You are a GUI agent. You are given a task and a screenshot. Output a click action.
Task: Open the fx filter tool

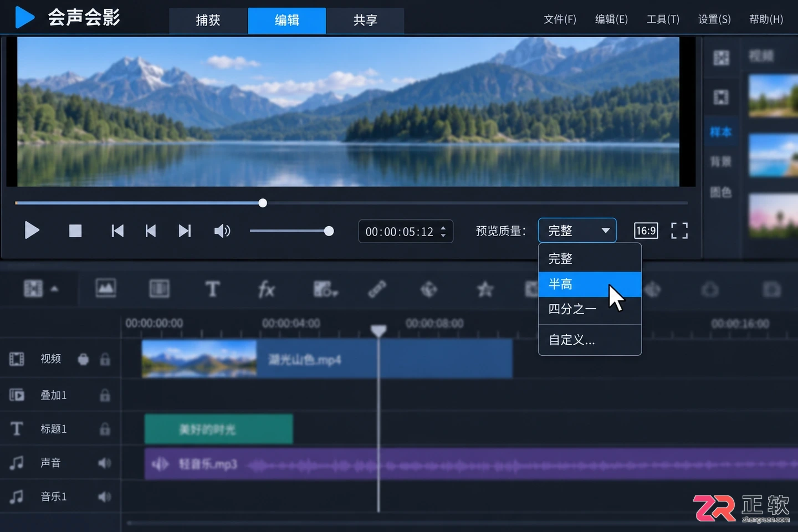point(267,289)
